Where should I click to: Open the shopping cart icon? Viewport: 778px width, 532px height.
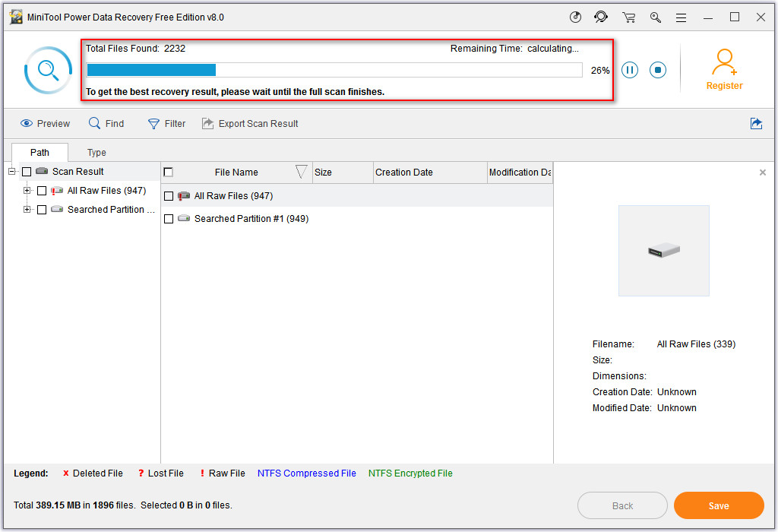click(x=628, y=18)
